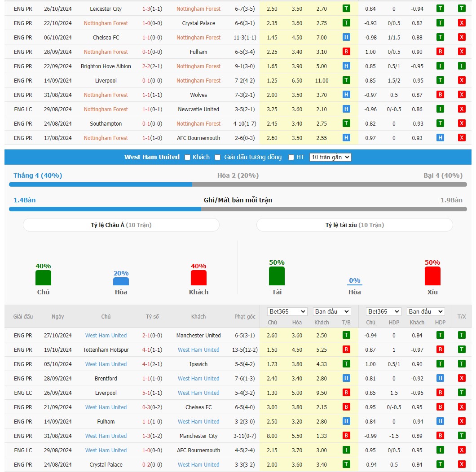Screen dimensions: 476x472
Task: Toggle the HT checkbox
Action: [291, 157]
